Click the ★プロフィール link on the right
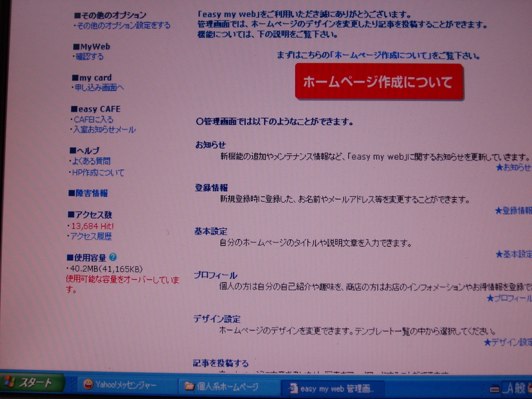 [509, 298]
